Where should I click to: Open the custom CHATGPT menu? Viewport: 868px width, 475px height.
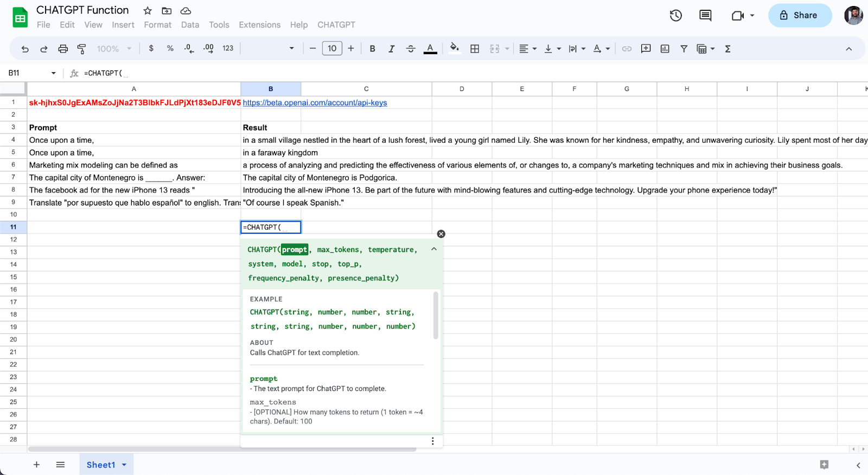pos(336,25)
